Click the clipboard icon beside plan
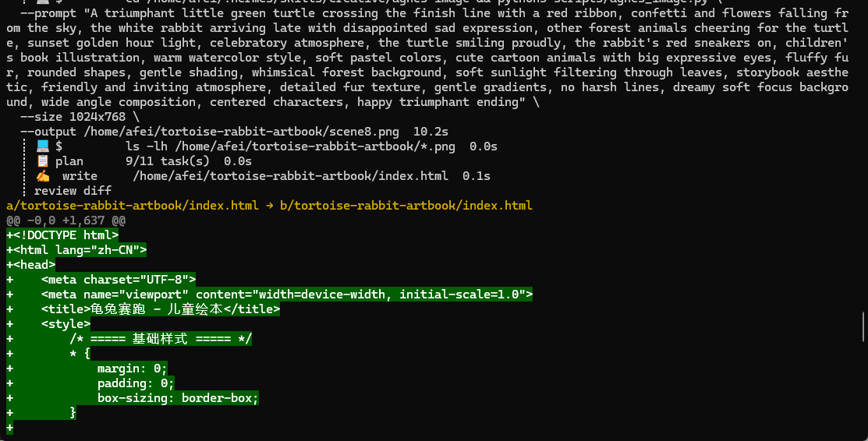Image resolution: width=868 pixels, height=441 pixels. [x=43, y=161]
